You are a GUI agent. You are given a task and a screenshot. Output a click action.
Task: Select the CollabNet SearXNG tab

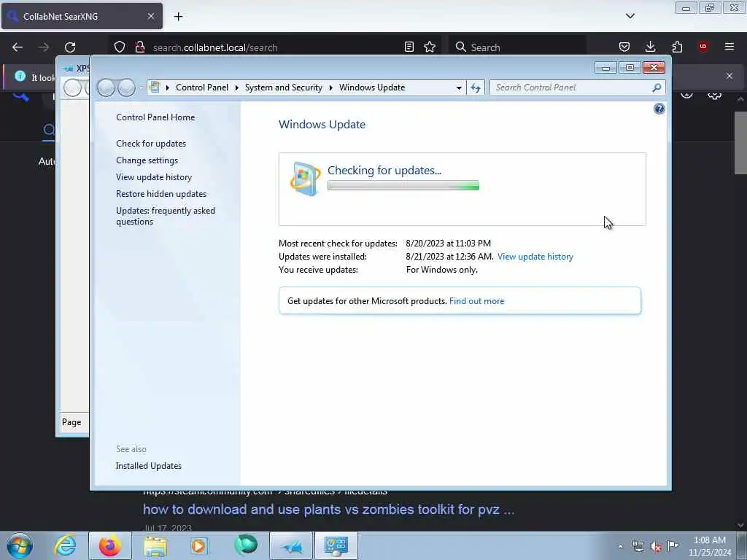(x=82, y=16)
